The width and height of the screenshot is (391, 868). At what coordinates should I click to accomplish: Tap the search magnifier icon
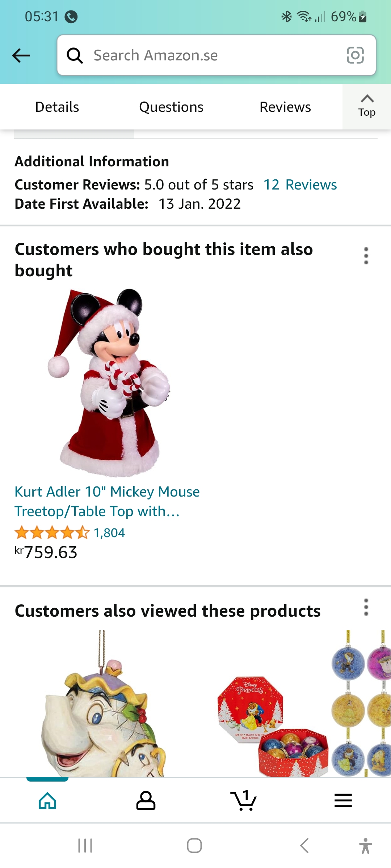pyautogui.click(x=75, y=56)
